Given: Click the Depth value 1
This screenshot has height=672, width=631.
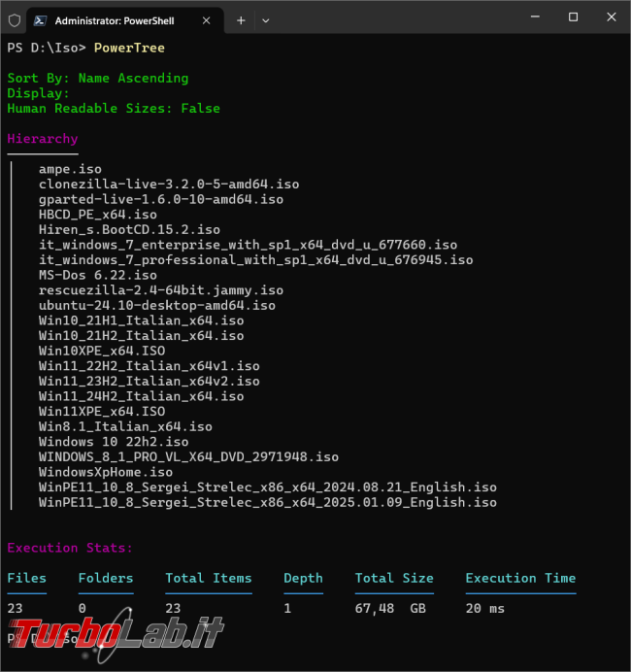Looking at the screenshot, I should tap(287, 609).
